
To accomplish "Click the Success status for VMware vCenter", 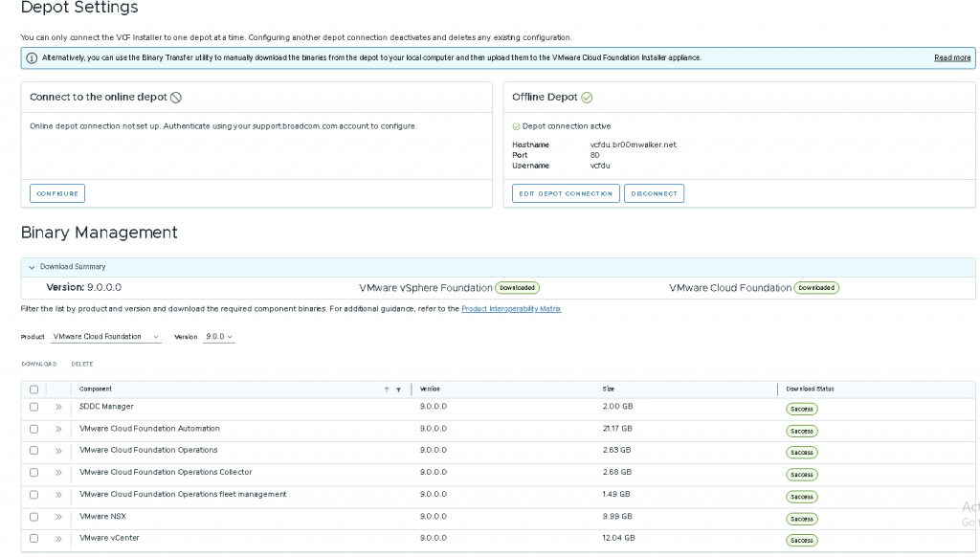I will pyautogui.click(x=802, y=541).
